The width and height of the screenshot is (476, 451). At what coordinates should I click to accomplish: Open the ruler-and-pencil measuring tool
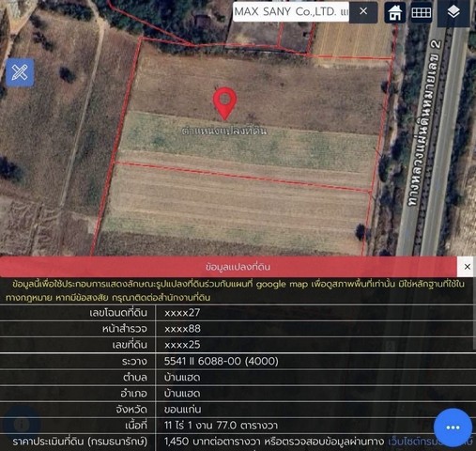(x=20, y=72)
